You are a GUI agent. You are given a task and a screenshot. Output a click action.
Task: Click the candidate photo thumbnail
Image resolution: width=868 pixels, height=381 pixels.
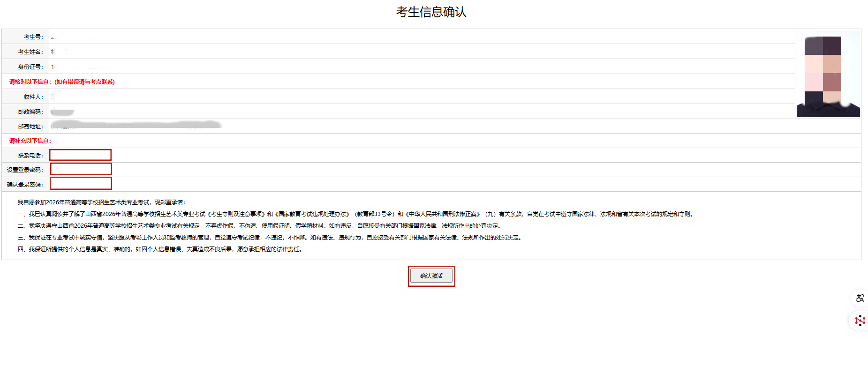point(828,74)
